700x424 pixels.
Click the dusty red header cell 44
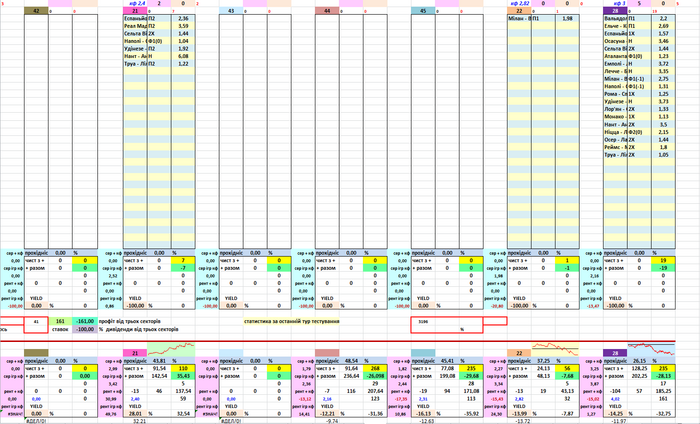(327, 11)
